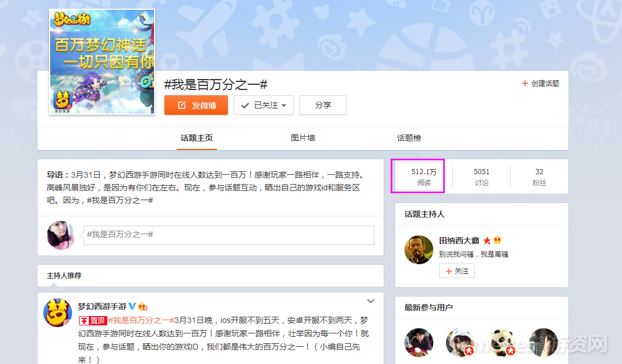Image resolution: width=622 pixels, height=364 pixels.
Task: Expand the post options chevron
Action: click(370, 301)
